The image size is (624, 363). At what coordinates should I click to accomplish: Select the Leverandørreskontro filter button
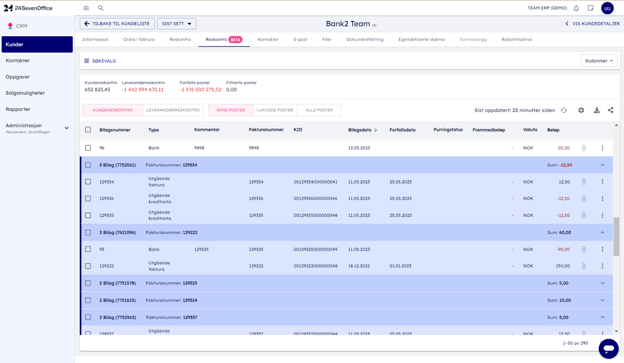(x=173, y=110)
